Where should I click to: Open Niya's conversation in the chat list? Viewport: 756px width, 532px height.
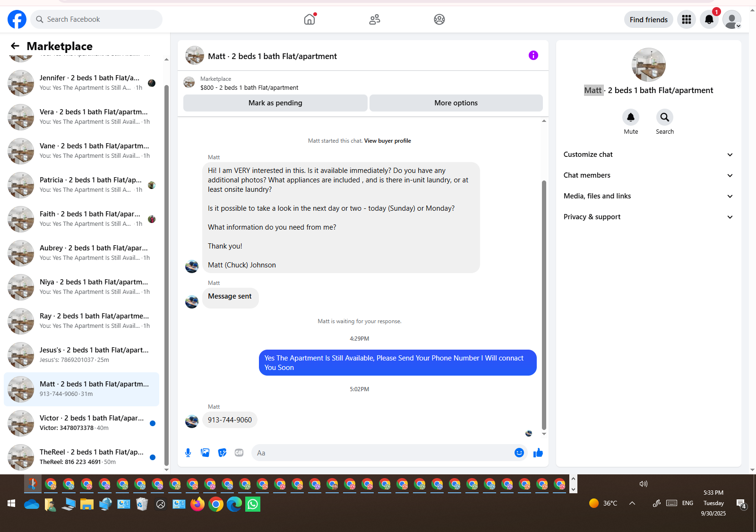(x=81, y=287)
